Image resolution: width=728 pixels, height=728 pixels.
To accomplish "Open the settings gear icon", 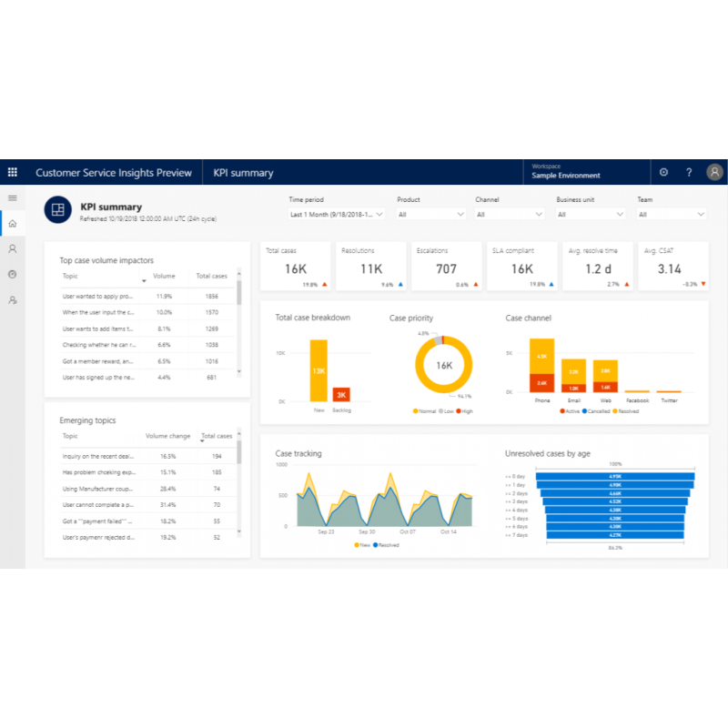I will pos(663,172).
